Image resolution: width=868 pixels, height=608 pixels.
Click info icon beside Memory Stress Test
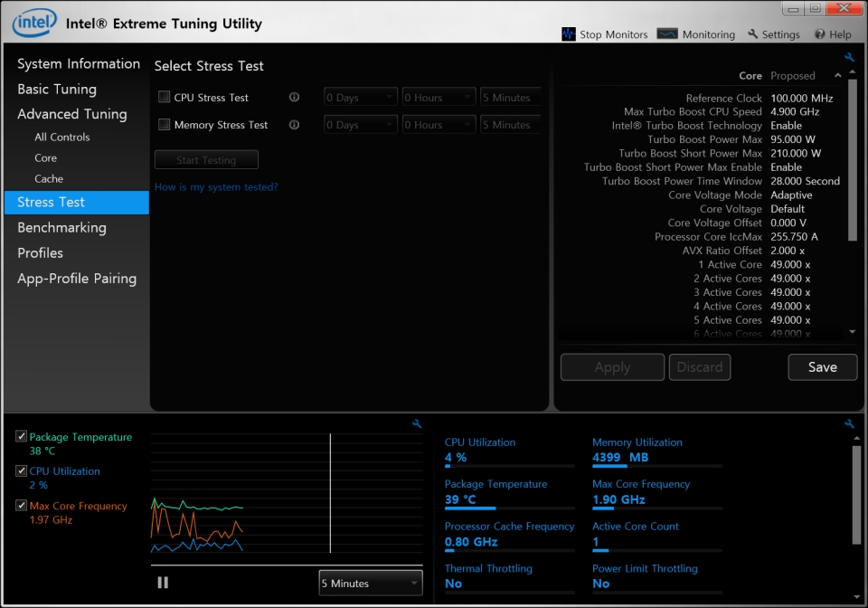(294, 125)
